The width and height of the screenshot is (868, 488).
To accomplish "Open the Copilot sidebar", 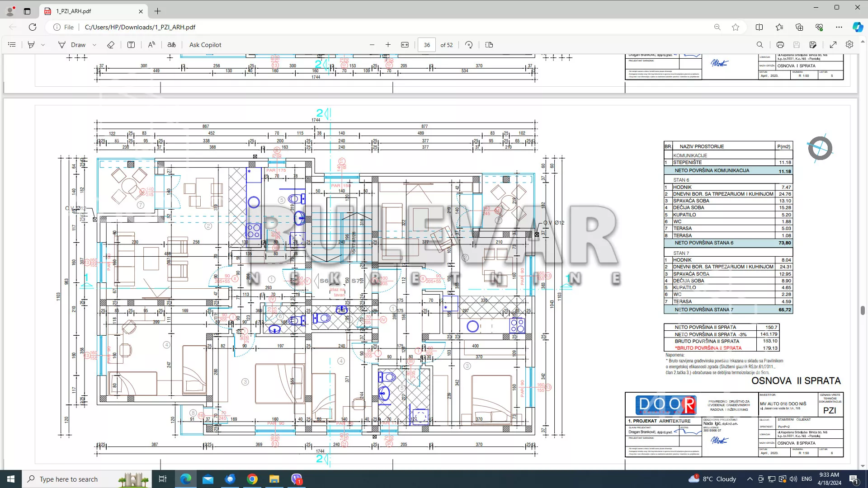I will [x=858, y=27].
